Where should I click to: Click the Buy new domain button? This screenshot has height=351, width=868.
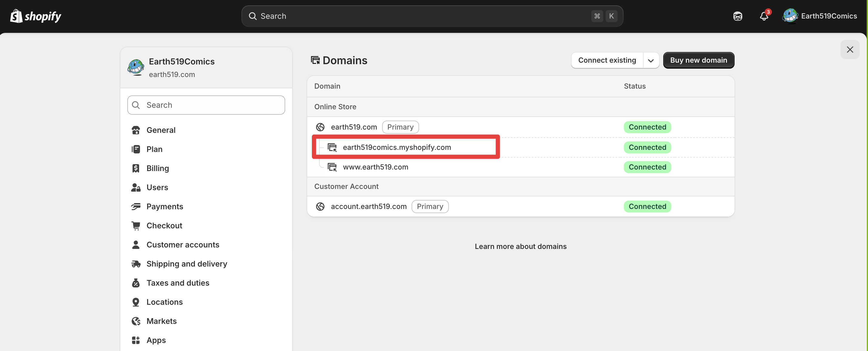(x=698, y=60)
